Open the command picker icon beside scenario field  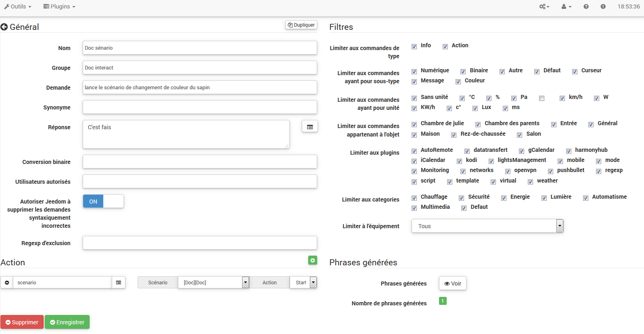point(119,283)
